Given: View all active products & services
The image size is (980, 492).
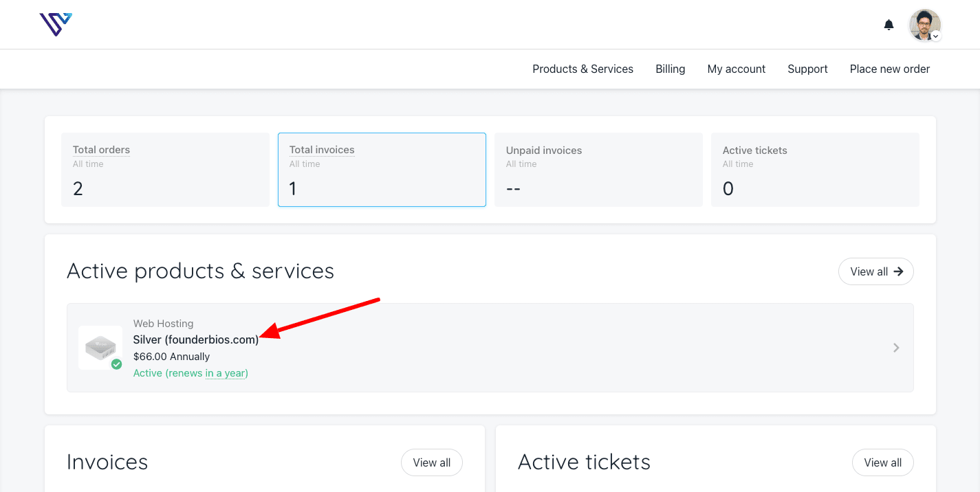Looking at the screenshot, I should click(x=875, y=271).
